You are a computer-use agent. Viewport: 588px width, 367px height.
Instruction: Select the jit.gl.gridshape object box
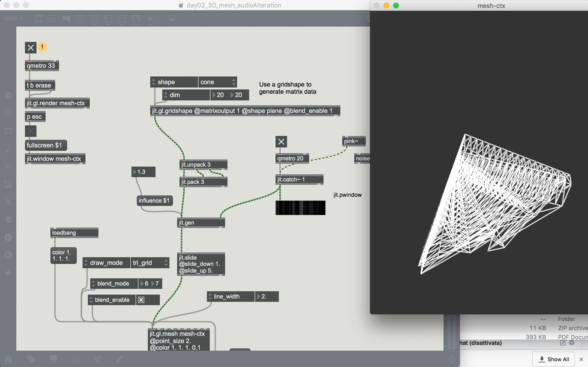245,111
